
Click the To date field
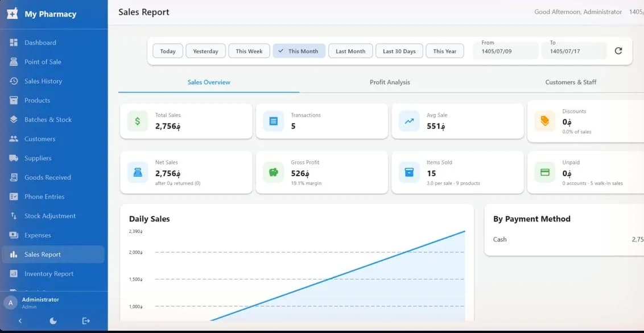pos(574,51)
